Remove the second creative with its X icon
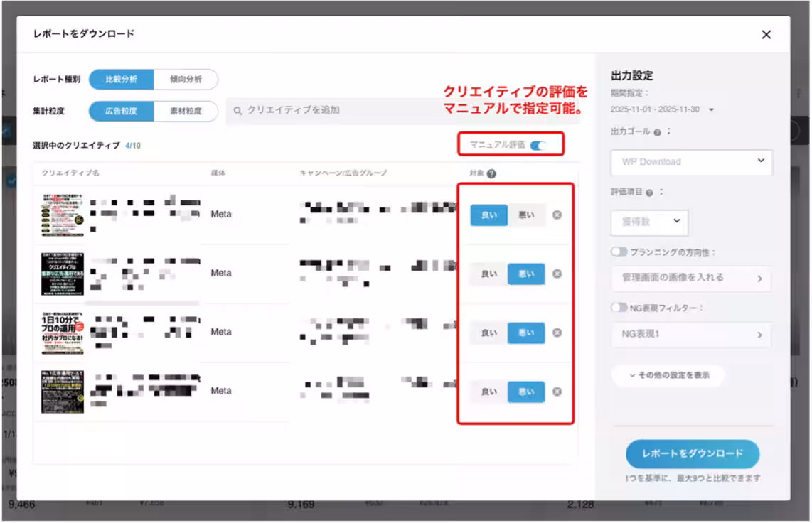The height and width of the screenshot is (523, 812). [557, 274]
